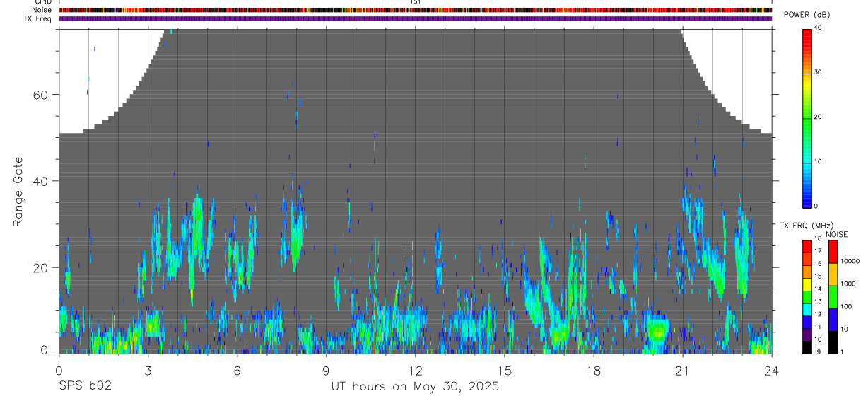Image resolution: width=868 pixels, height=401 pixels.
Task: Select the yellow 1000 NOISE legend block
Action: coord(832,274)
